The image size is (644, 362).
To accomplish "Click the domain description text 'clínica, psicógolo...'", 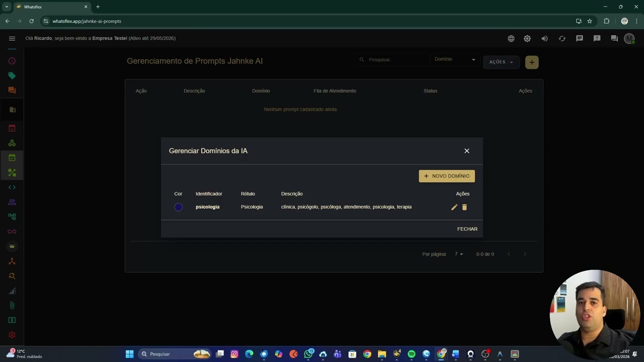I will [346, 207].
